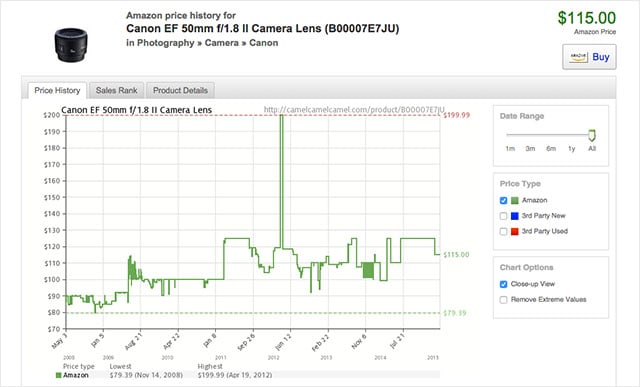Select the Price History tab
640x387 pixels.
pyautogui.click(x=57, y=90)
